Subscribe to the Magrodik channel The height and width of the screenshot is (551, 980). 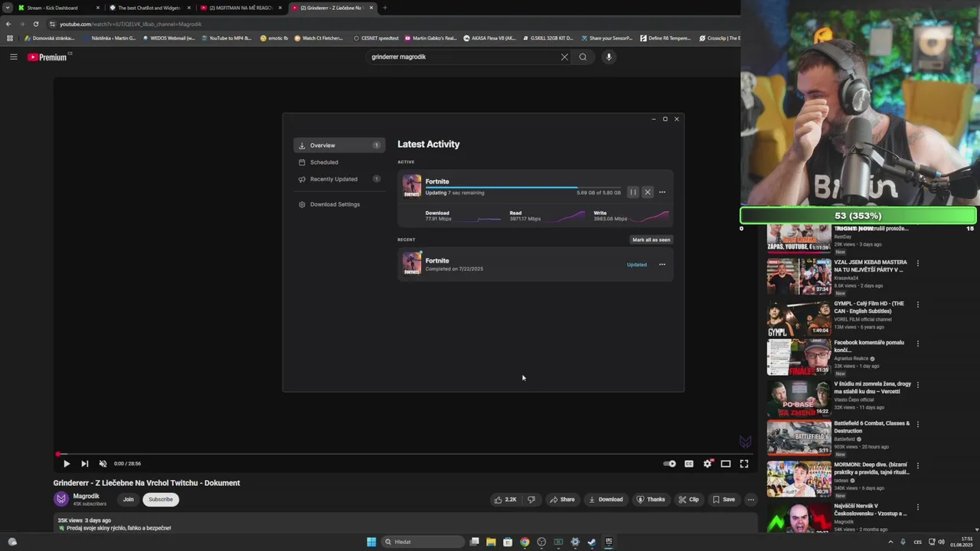tap(161, 500)
